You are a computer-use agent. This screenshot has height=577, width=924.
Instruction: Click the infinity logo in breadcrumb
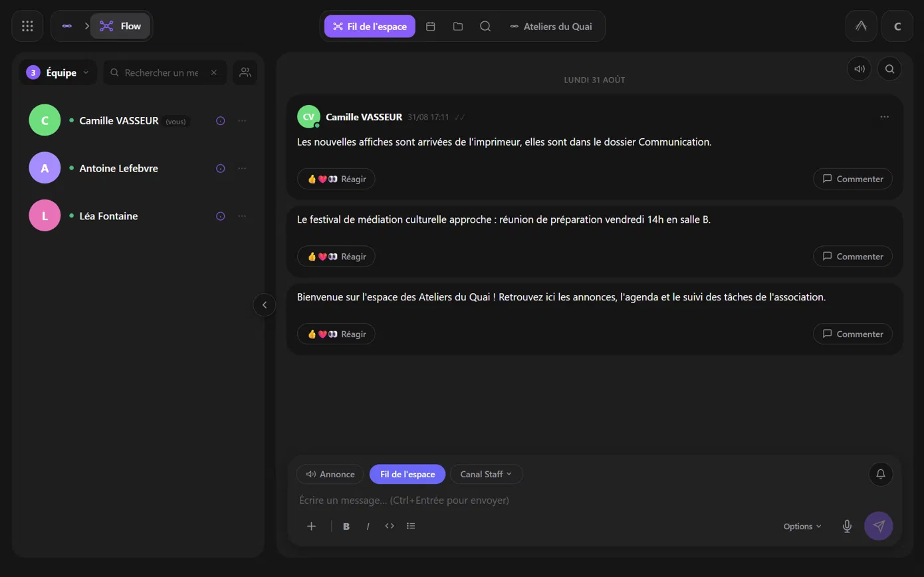point(66,26)
